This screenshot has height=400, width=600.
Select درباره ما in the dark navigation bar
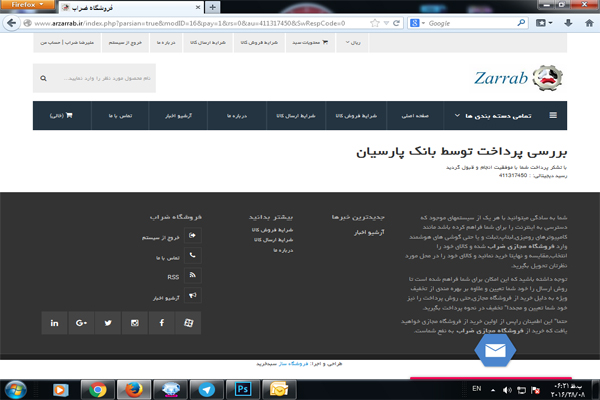237,116
